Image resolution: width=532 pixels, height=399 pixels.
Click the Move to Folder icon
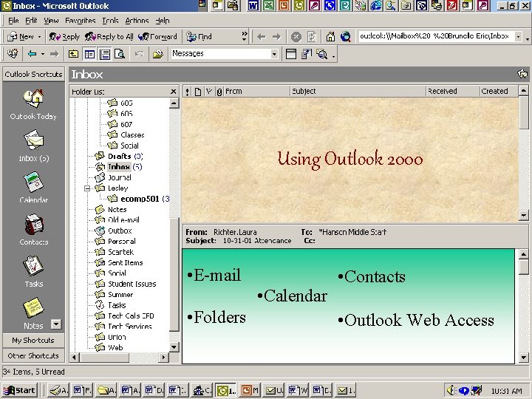(158, 54)
